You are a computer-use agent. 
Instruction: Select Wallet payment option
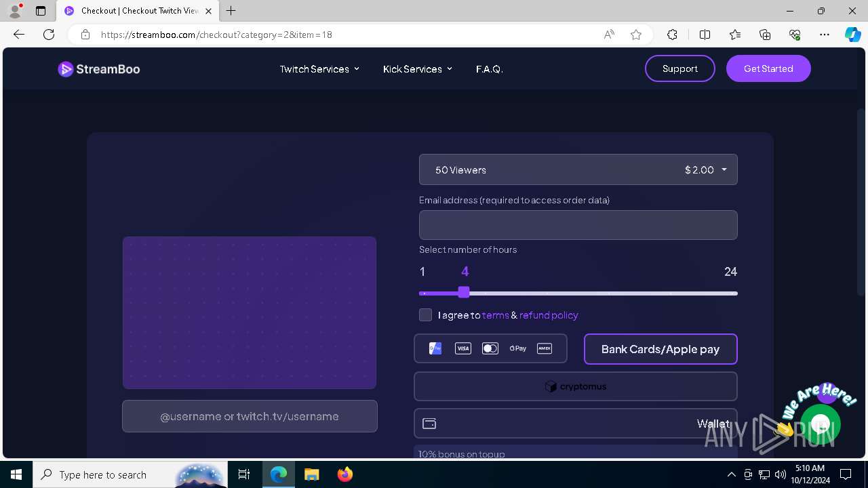tap(576, 424)
